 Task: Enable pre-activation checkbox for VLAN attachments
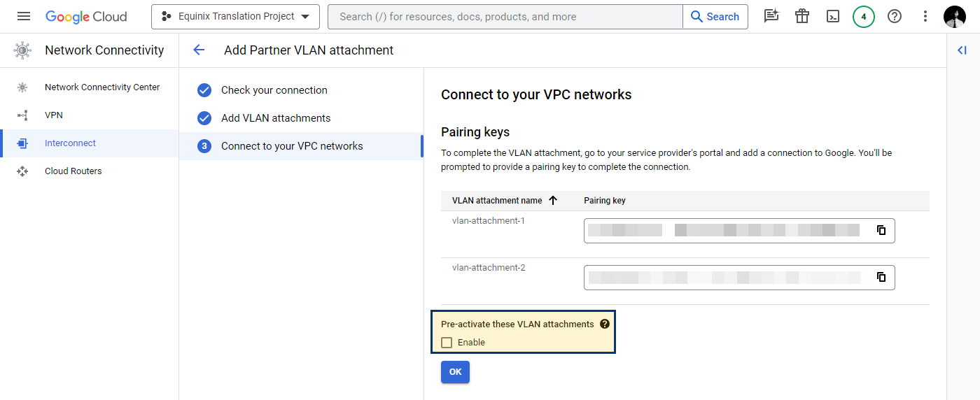point(447,342)
